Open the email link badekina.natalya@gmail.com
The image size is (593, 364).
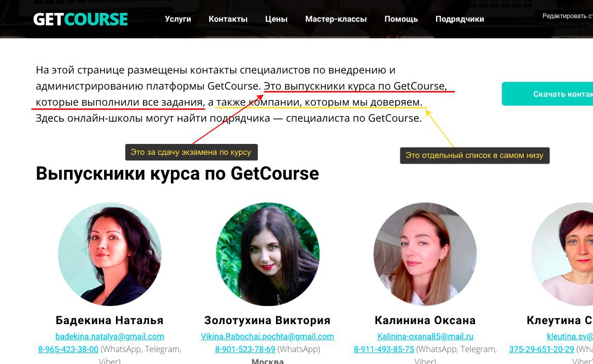point(110,336)
